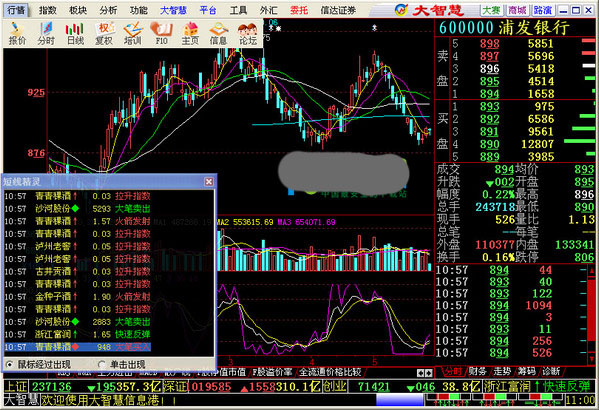This screenshot has width=599, height=410.
Task: Select the 全流通价格比较 indicator tab
Action: tap(330, 372)
